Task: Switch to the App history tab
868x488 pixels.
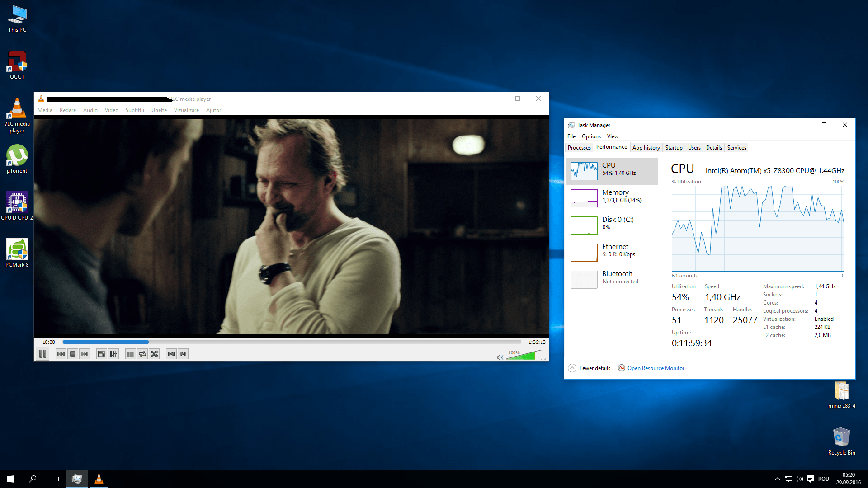Action: [646, 148]
